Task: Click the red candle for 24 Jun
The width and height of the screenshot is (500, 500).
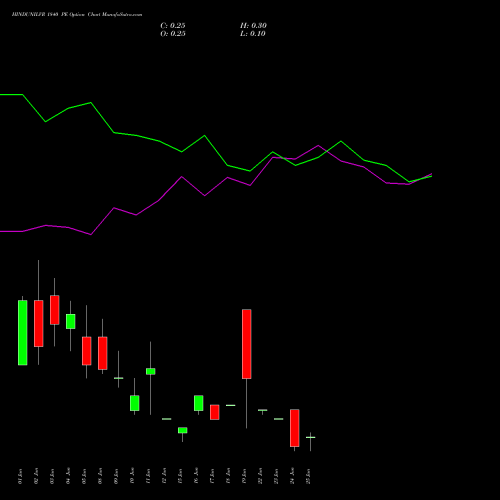Action: click(295, 428)
